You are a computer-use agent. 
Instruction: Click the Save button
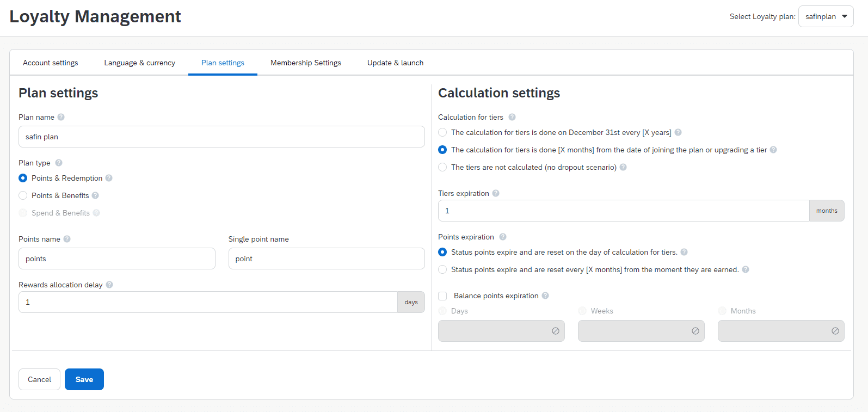pyautogui.click(x=84, y=379)
